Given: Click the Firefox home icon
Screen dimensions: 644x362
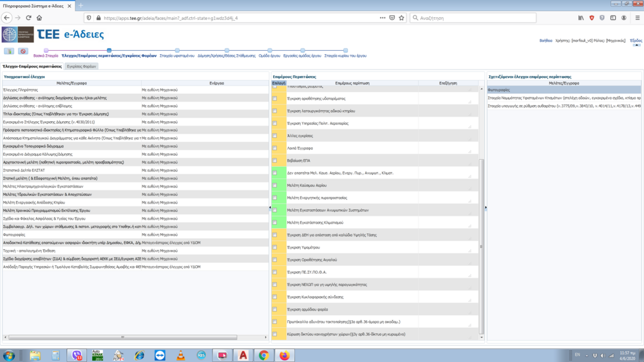Looking at the screenshot, I should [x=39, y=18].
